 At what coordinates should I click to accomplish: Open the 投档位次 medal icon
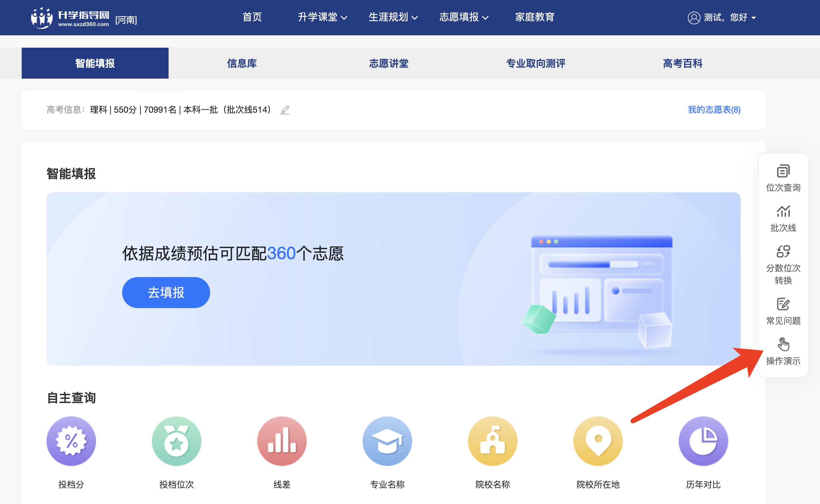coord(176,441)
